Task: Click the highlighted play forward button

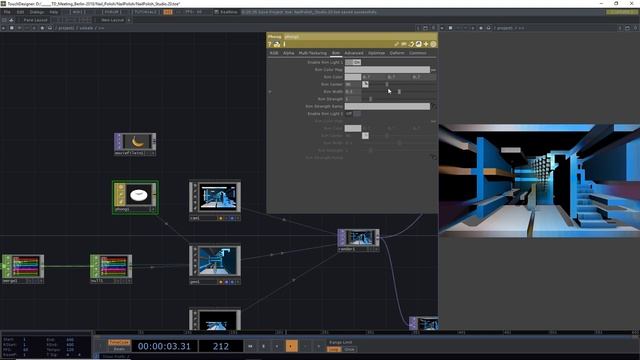Action: click(291, 347)
